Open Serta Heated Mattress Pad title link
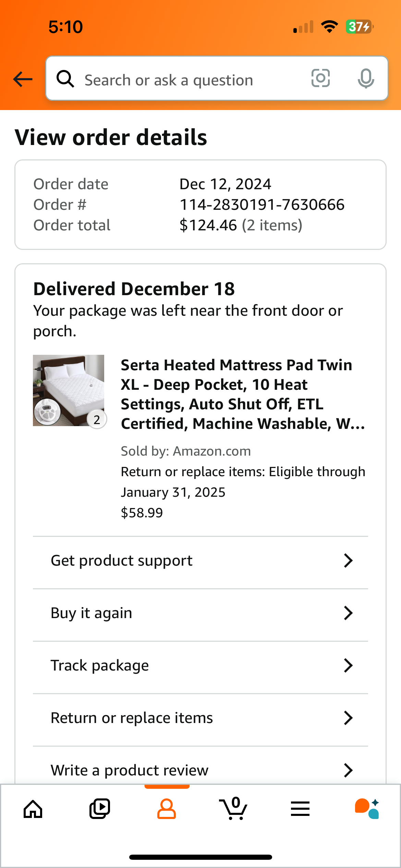 (243, 394)
